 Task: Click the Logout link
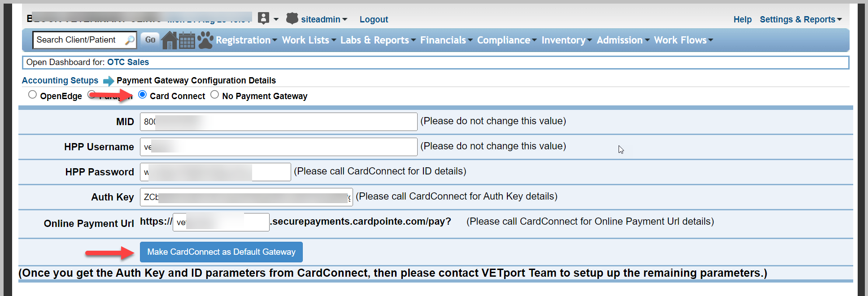click(374, 19)
